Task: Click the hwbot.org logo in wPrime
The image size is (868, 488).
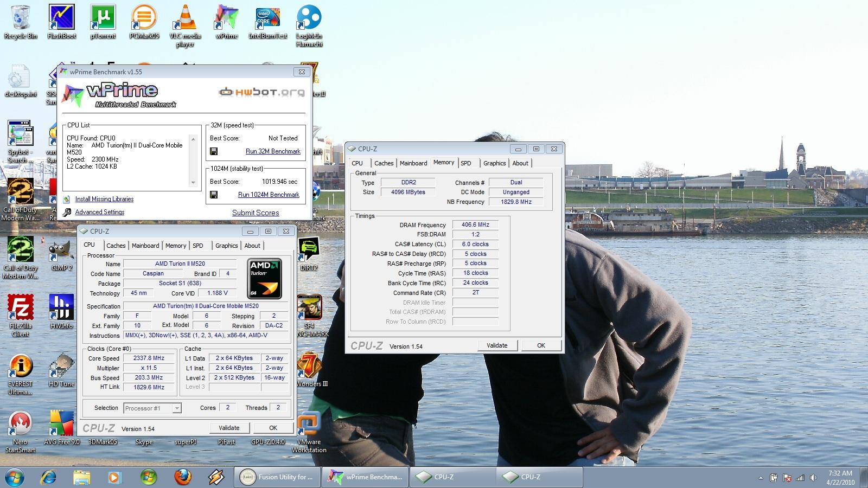Action: pyautogui.click(x=261, y=92)
